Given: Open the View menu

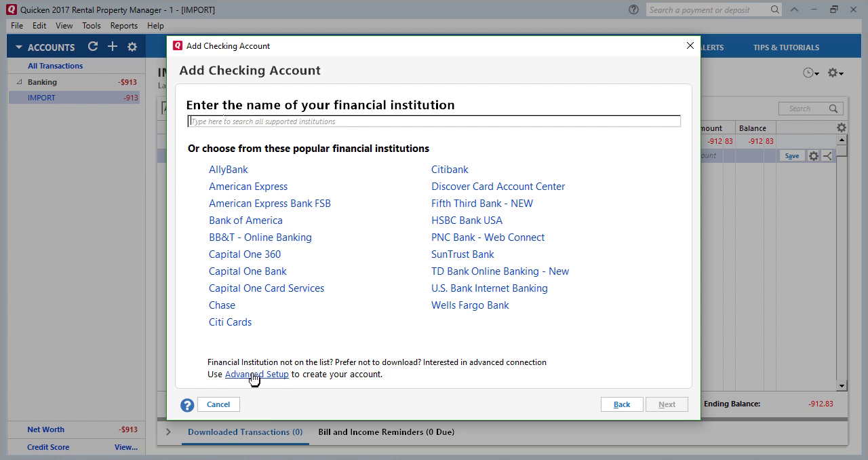Looking at the screenshot, I should pos(64,26).
